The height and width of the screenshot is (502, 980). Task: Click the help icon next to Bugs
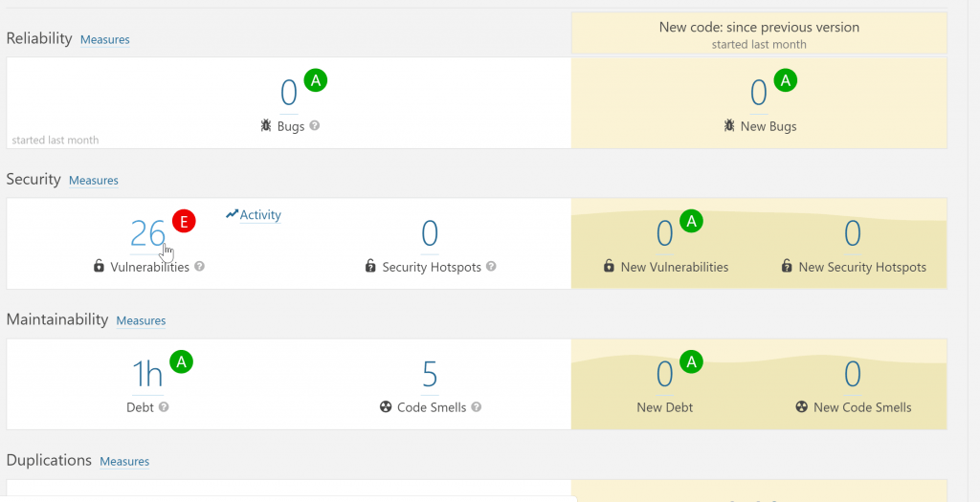pyautogui.click(x=315, y=125)
